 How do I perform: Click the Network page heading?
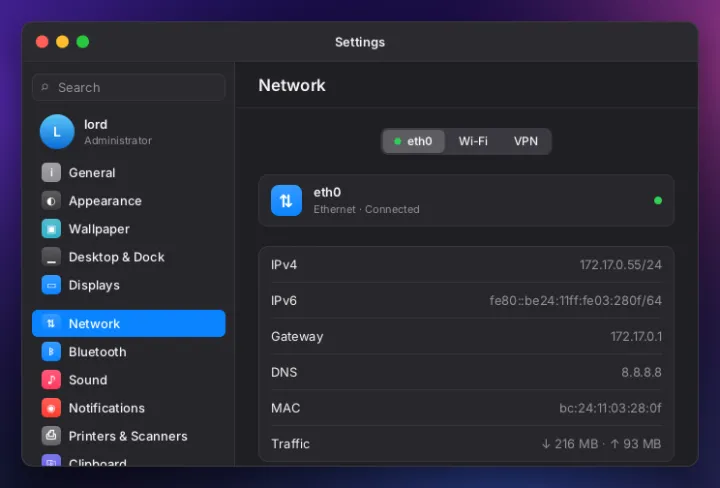tap(292, 85)
